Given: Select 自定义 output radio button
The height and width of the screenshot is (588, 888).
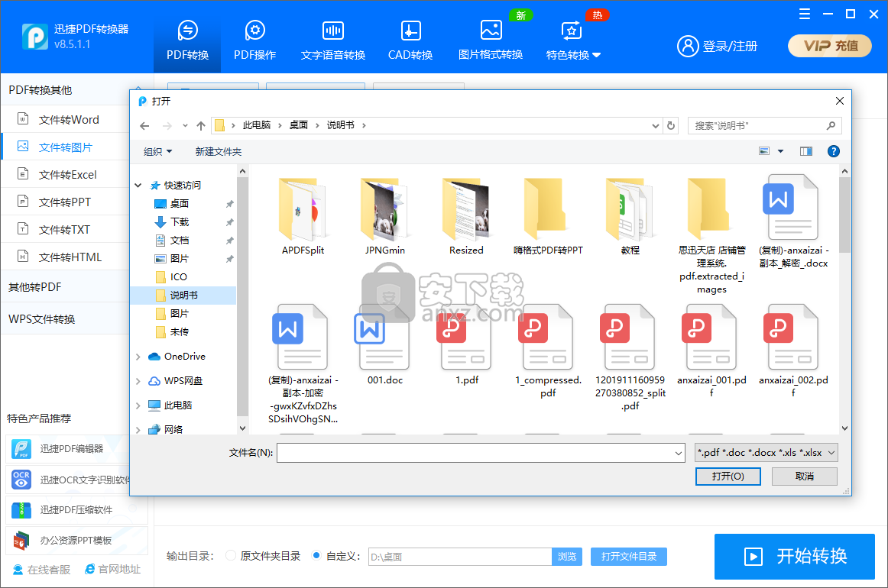Looking at the screenshot, I should click(316, 556).
